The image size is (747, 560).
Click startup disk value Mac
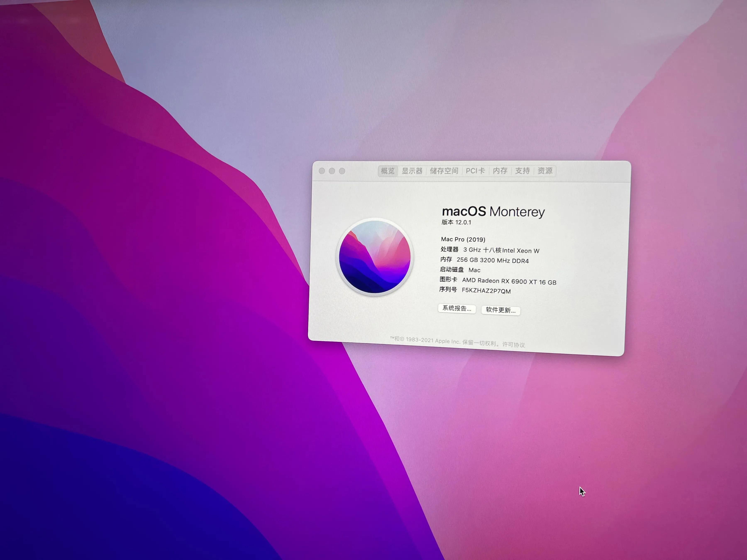pyautogui.click(x=474, y=270)
